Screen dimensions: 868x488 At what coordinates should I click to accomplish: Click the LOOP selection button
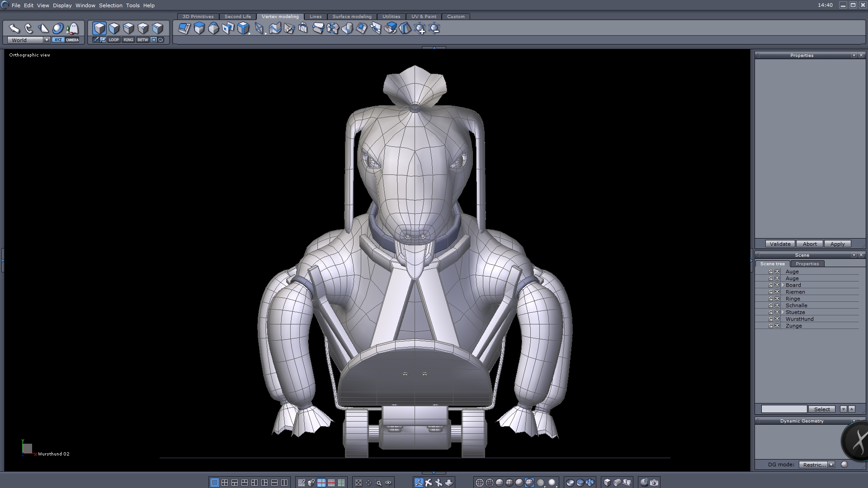(113, 40)
